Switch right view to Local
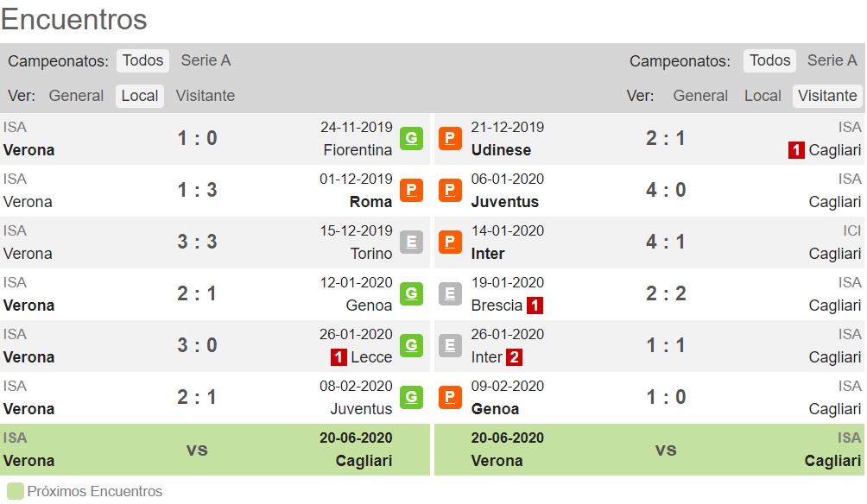867x504 pixels. point(763,96)
